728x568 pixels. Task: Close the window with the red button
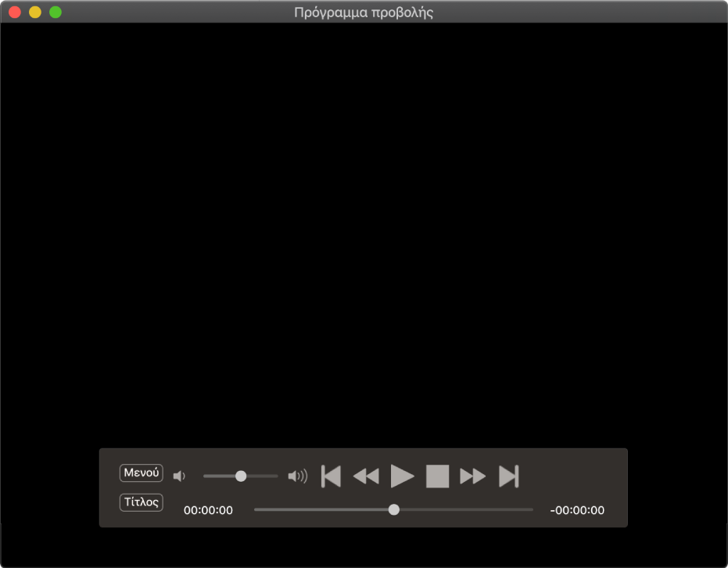(15, 12)
